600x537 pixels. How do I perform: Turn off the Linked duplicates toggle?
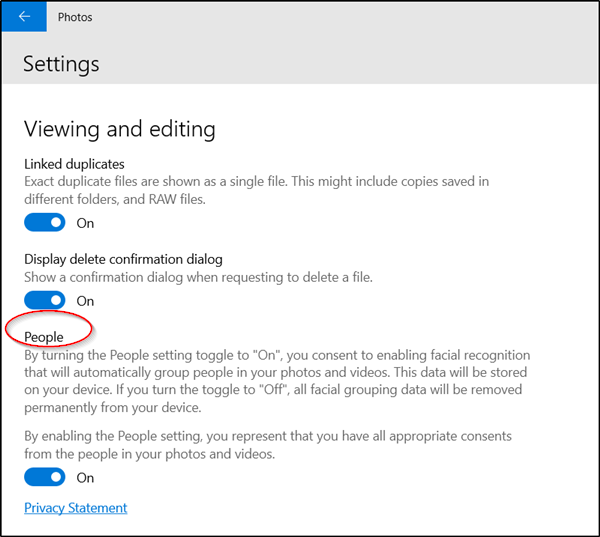point(44,223)
